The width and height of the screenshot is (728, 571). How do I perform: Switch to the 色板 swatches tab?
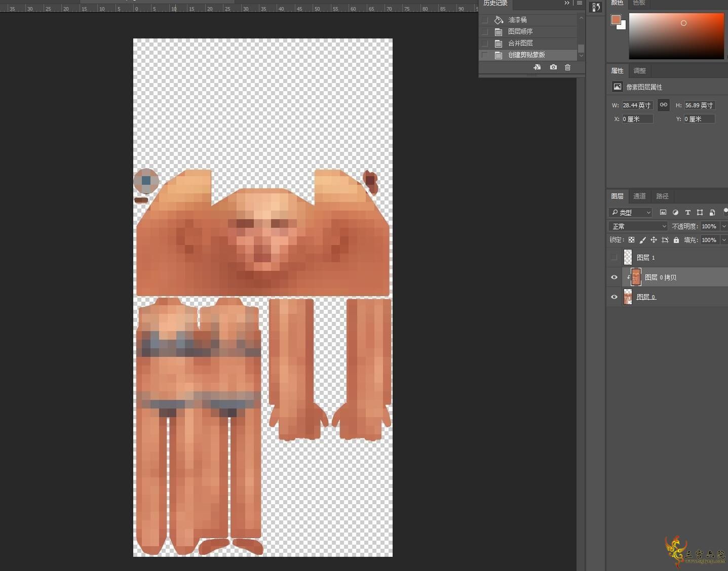click(x=639, y=3)
